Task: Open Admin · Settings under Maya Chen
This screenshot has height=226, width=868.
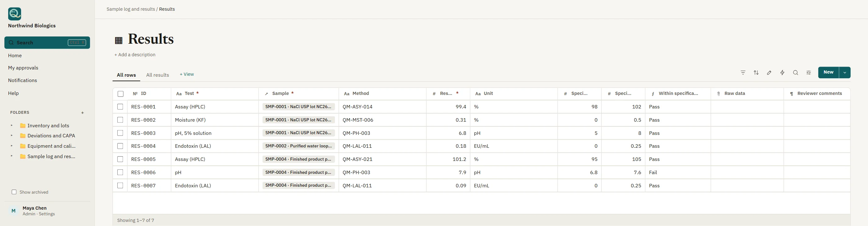Action: [39, 214]
